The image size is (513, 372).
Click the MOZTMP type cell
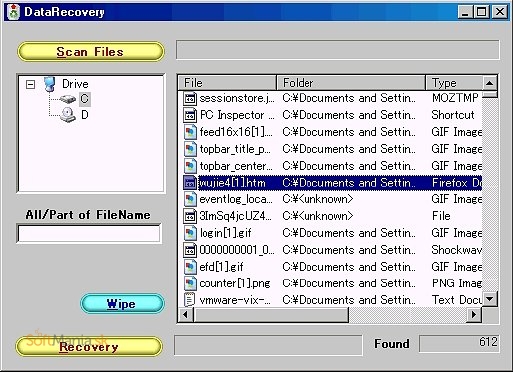[x=455, y=98]
